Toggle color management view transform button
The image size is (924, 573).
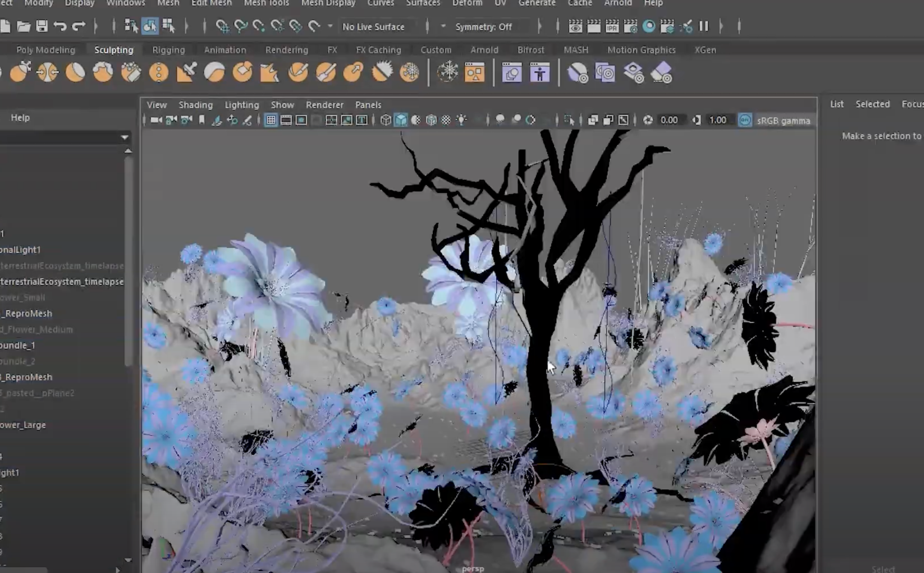tap(745, 121)
